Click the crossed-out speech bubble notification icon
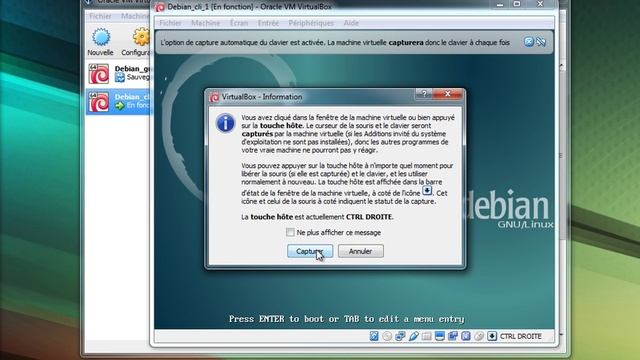640x360 pixels. pyautogui.click(x=541, y=42)
